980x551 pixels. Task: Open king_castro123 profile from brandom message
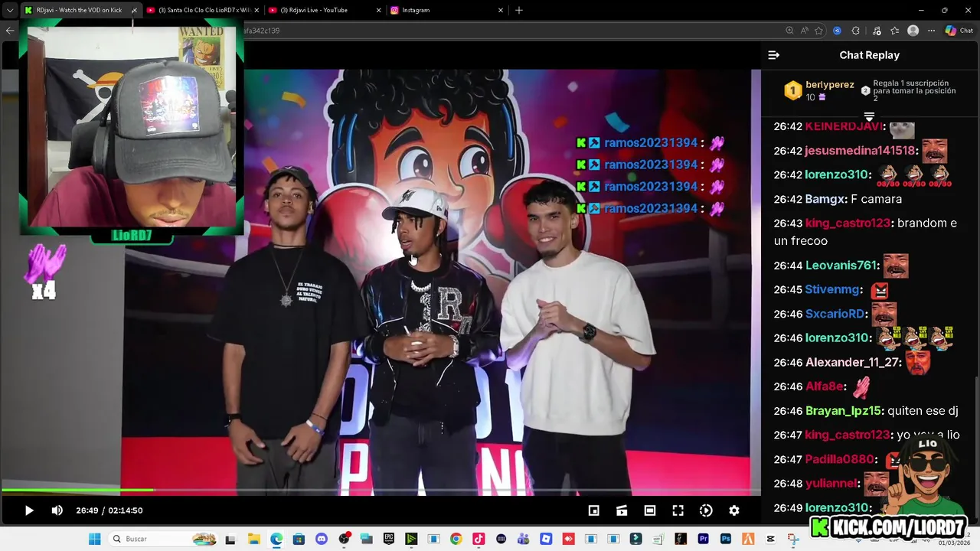848,223
